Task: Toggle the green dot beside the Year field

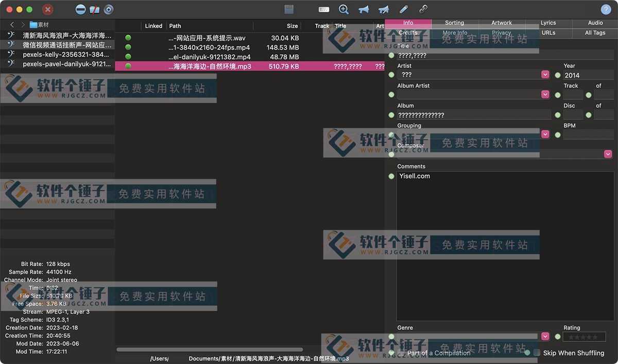Action: coord(558,75)
